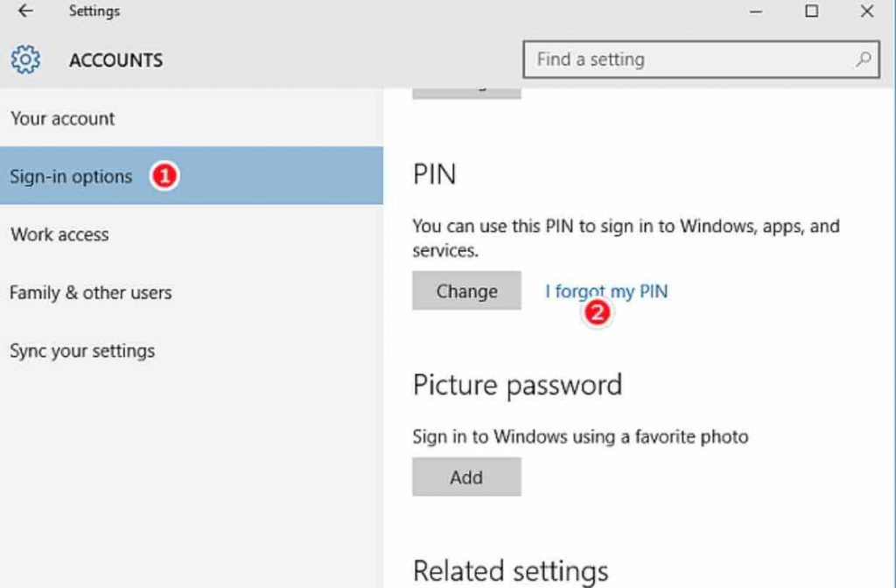Viewport: 896px width, 588px height.
Task: Click the red circle labeled 2
Action: coord(597,311)
